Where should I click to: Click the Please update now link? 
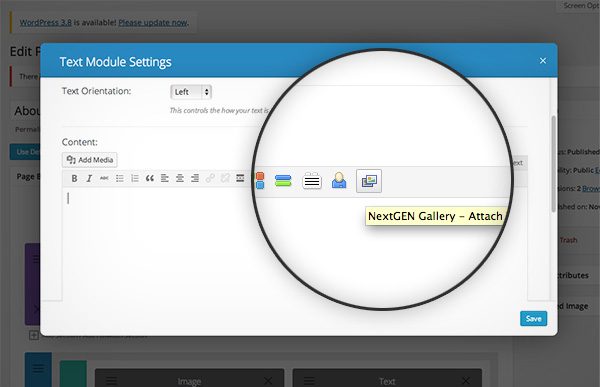153,23
